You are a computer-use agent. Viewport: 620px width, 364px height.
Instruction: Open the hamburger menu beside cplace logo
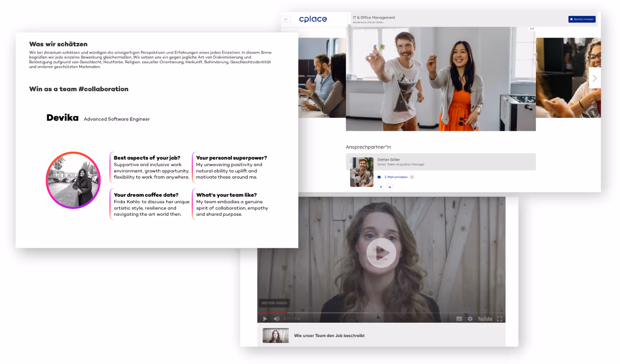coord(286,19)
